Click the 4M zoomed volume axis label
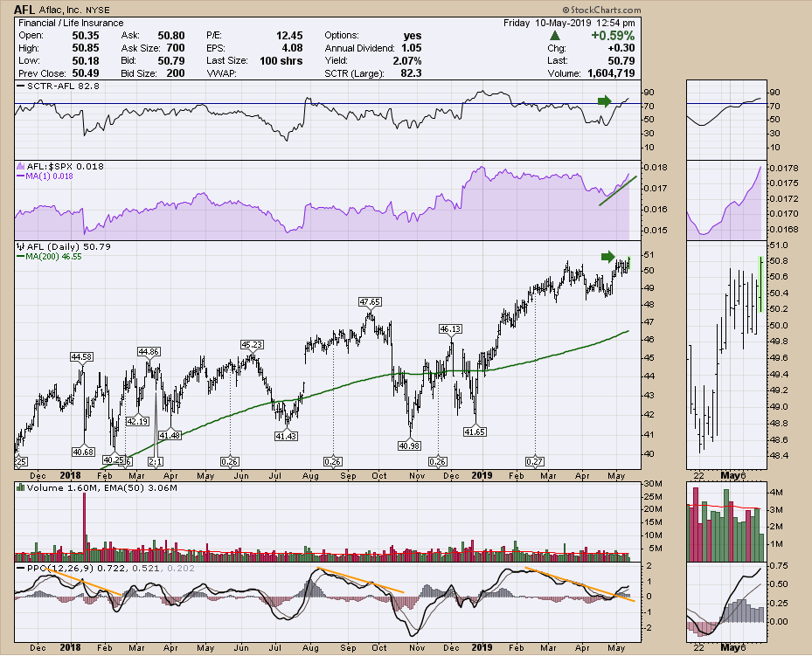The height and width of the screenshot is (656, 812). 776,492
